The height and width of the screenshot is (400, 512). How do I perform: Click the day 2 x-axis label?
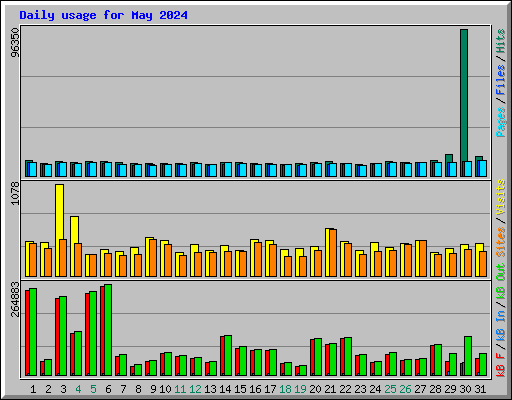pyautogui.click(x=48, y=389)
